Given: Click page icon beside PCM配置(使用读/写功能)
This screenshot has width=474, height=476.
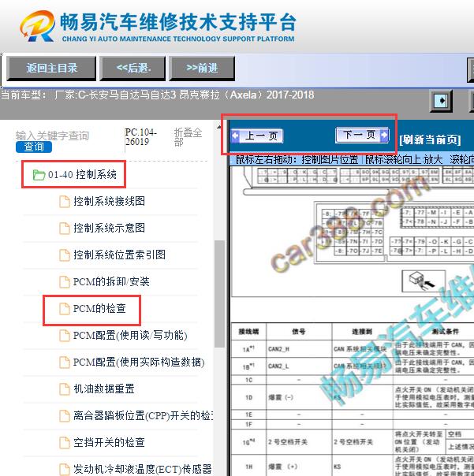Looking at the screenshot, I should pyautogui.click(x=65, y=336).
